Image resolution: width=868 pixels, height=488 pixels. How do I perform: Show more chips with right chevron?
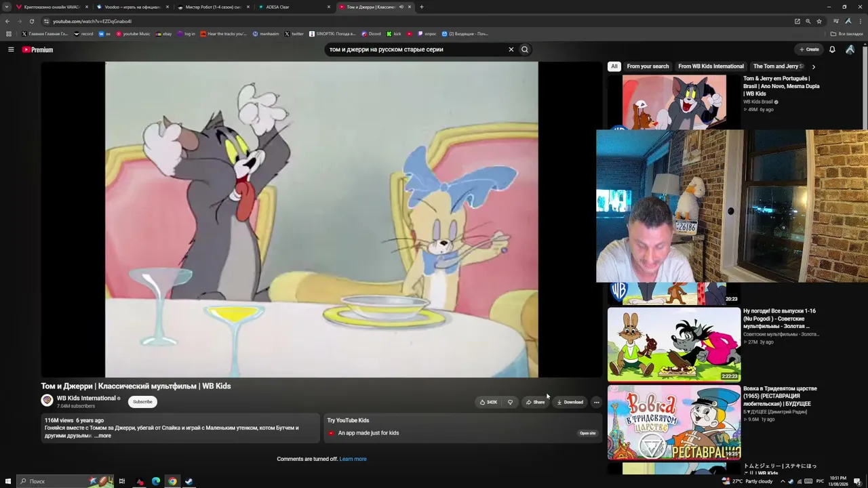point(813,66)
